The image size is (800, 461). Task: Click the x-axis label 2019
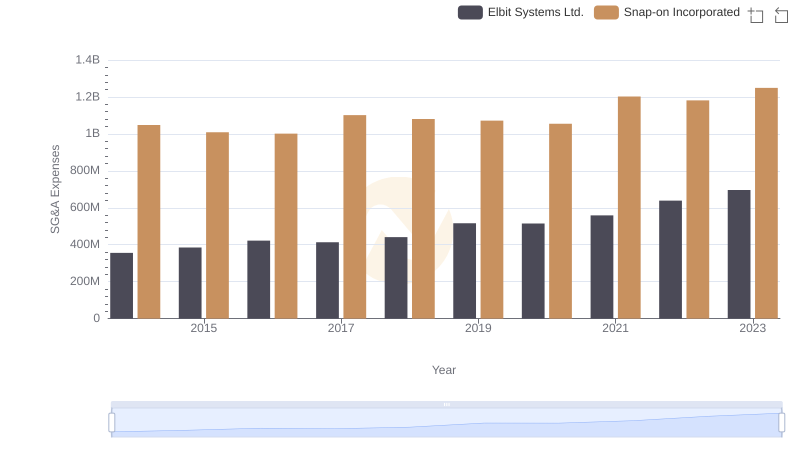pyautogui.click(x=478, y=328)
